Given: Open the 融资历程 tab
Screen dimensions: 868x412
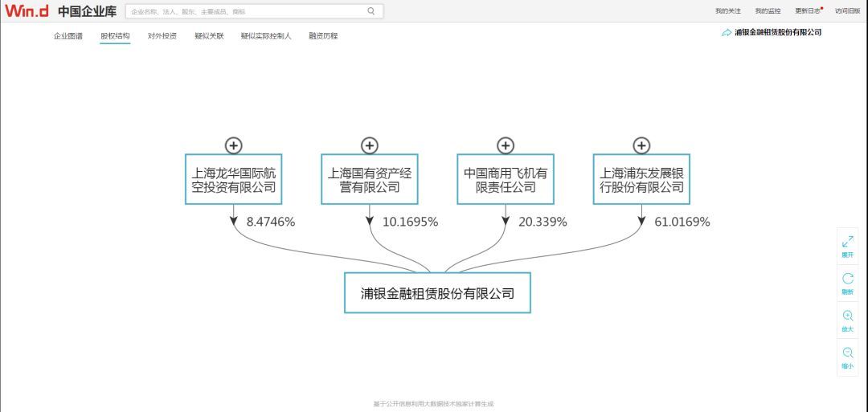Looking at the screenshot, I should (x=323, y=36).
